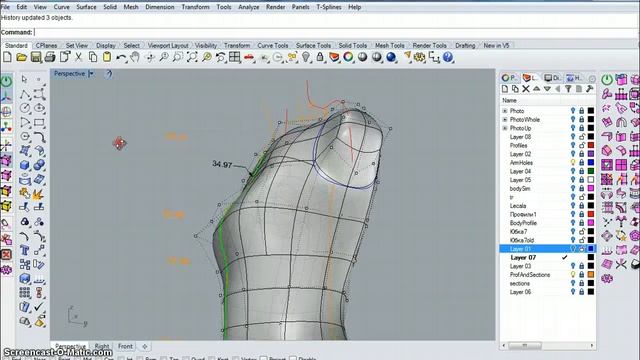
Task: Click the Undo arrow icon
Action: click(121, 57)
